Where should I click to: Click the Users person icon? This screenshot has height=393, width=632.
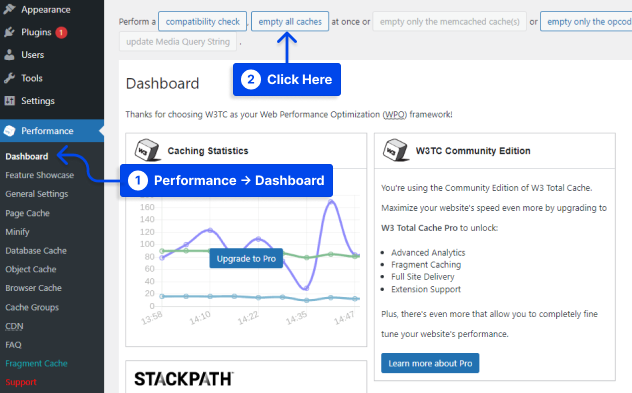(9, 55)
